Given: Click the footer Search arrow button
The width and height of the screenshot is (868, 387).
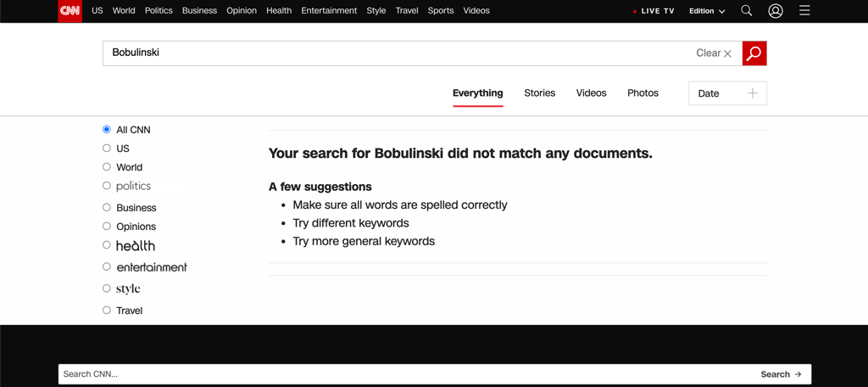Looking at the screenshot, I should 781,374.
